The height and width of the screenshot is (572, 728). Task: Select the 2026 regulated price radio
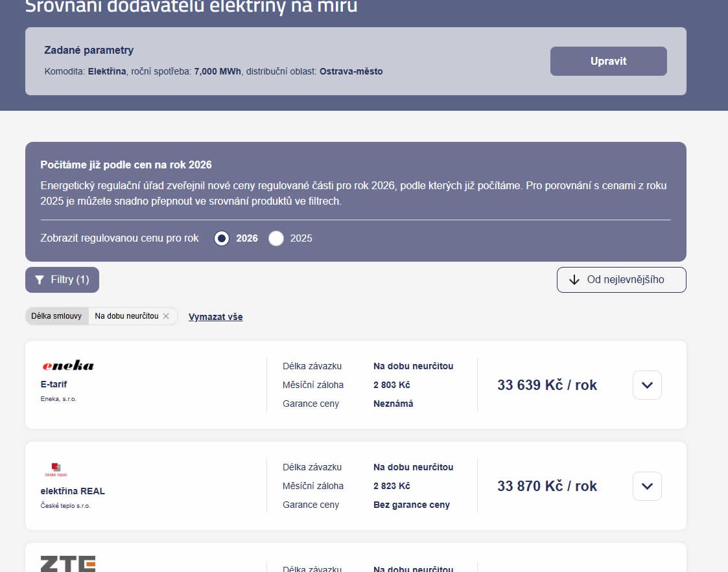tap(222, 238)
